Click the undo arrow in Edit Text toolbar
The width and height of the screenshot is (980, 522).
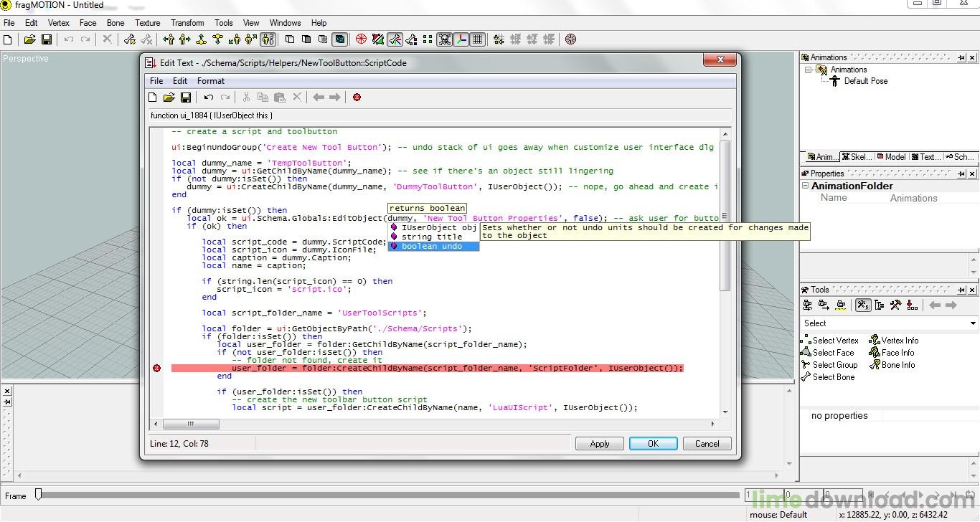click(208, 98)
